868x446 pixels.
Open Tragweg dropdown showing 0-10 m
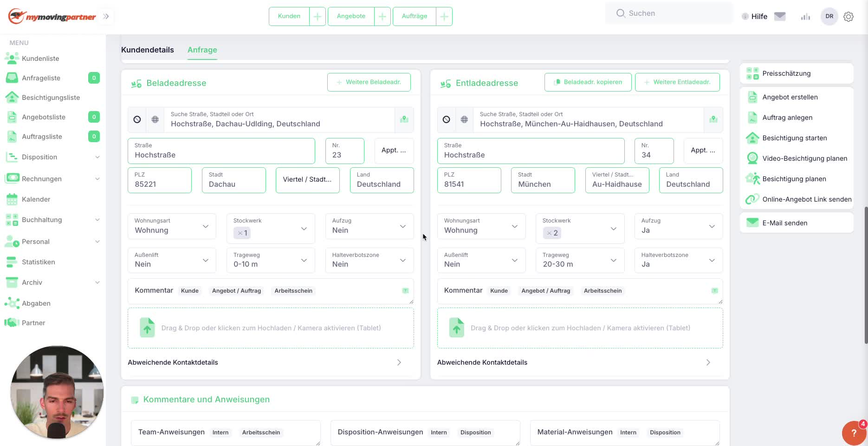[x=271, y=260]
